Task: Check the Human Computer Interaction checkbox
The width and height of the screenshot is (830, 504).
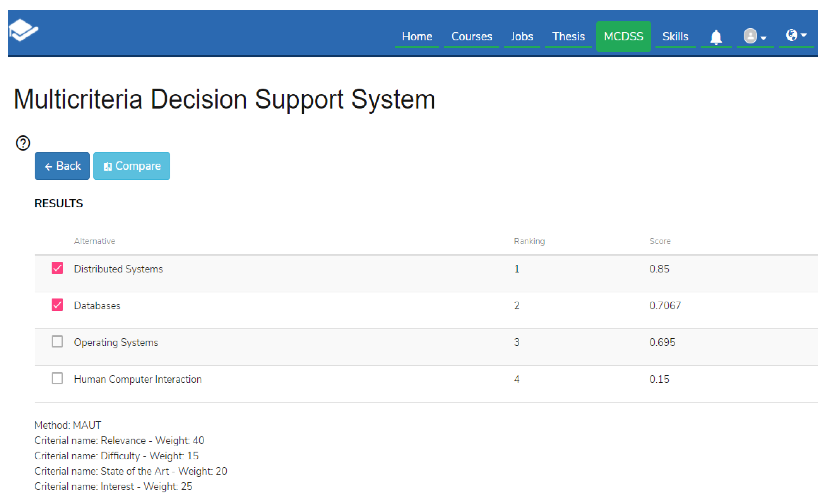Action: pyautogui.click(x=57, y=379)
